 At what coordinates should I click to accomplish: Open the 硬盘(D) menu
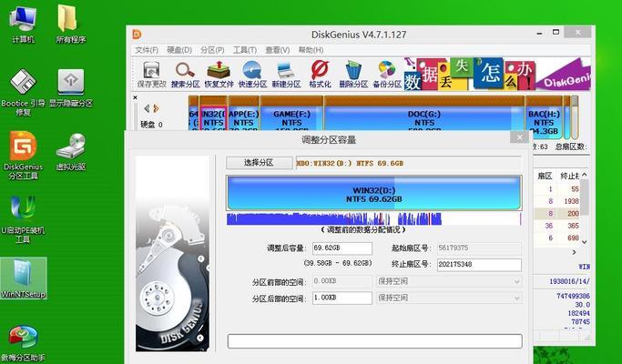tap(179, 50)
